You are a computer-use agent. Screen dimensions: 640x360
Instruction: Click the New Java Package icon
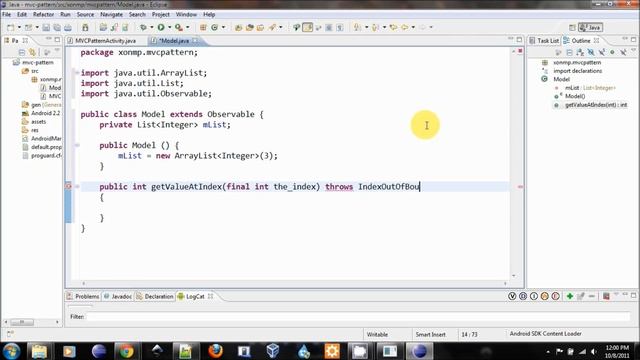[x=203, y=27]
